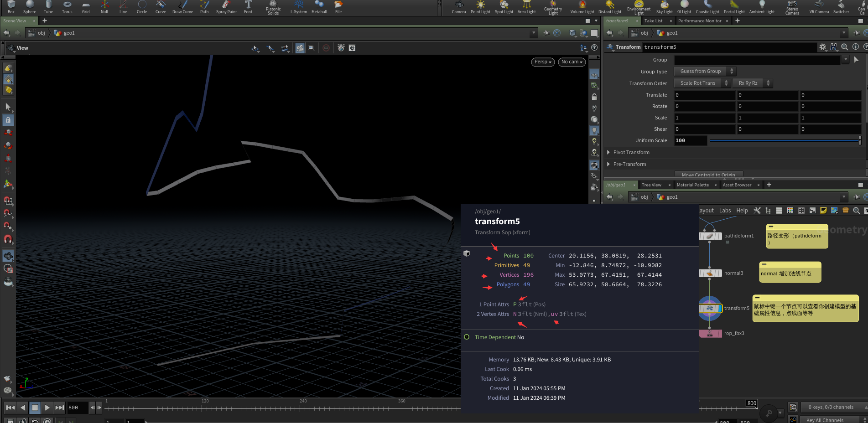
Task: Open the Labs menu in network editor
Action: pyautogui.click(x=725, y=211)
